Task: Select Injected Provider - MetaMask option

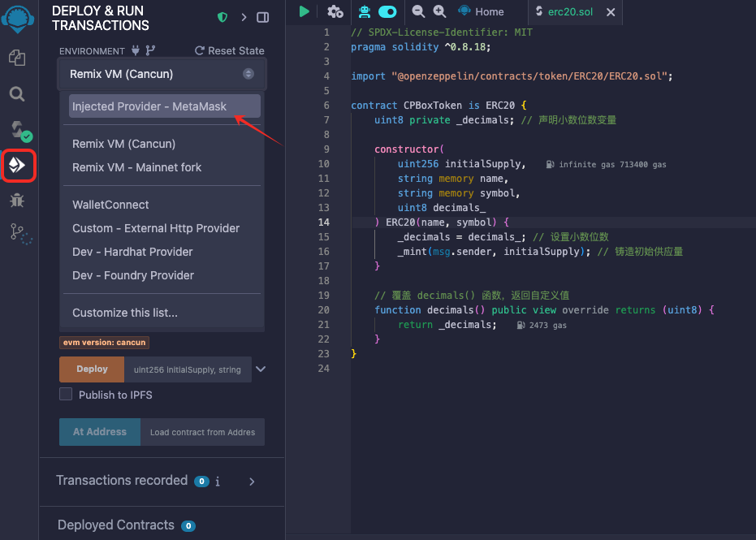Action: (x=164, y=106)
